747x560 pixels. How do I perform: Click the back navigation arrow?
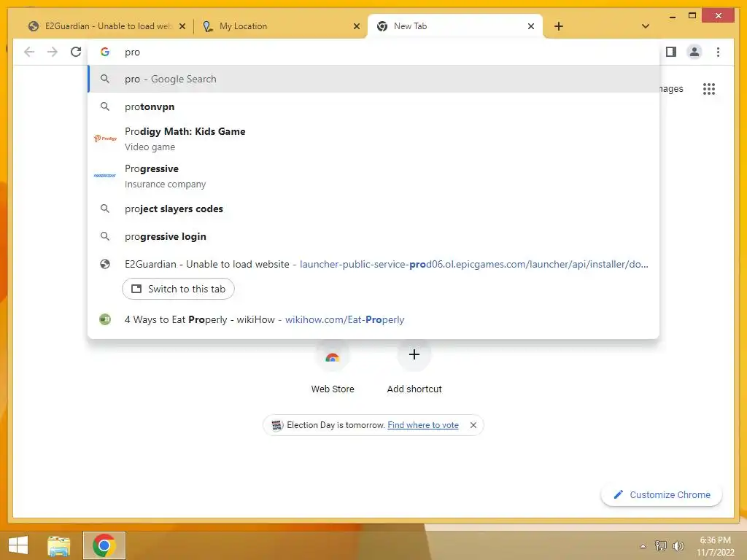pos(29,52)
